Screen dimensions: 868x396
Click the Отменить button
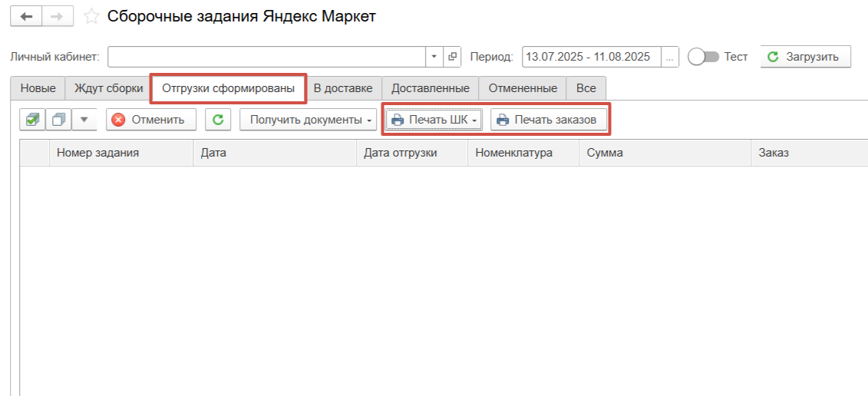tap(150, 120)
